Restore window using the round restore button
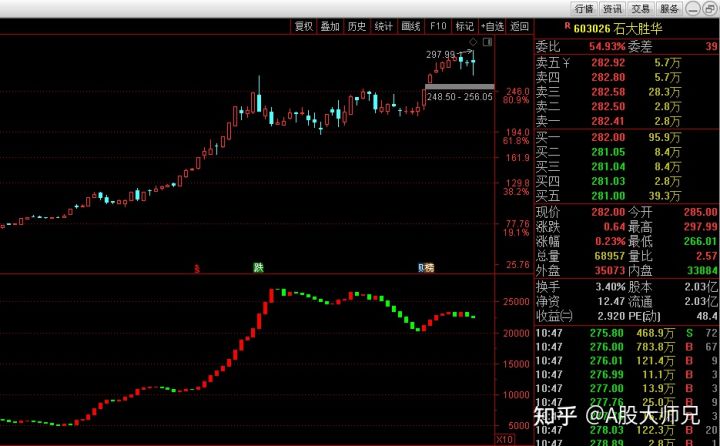 point(709,9)
